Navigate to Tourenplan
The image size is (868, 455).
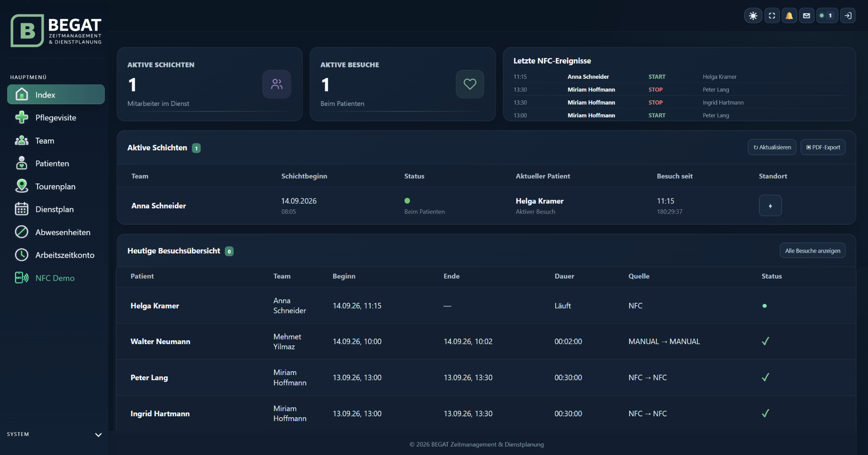(56, 186)
